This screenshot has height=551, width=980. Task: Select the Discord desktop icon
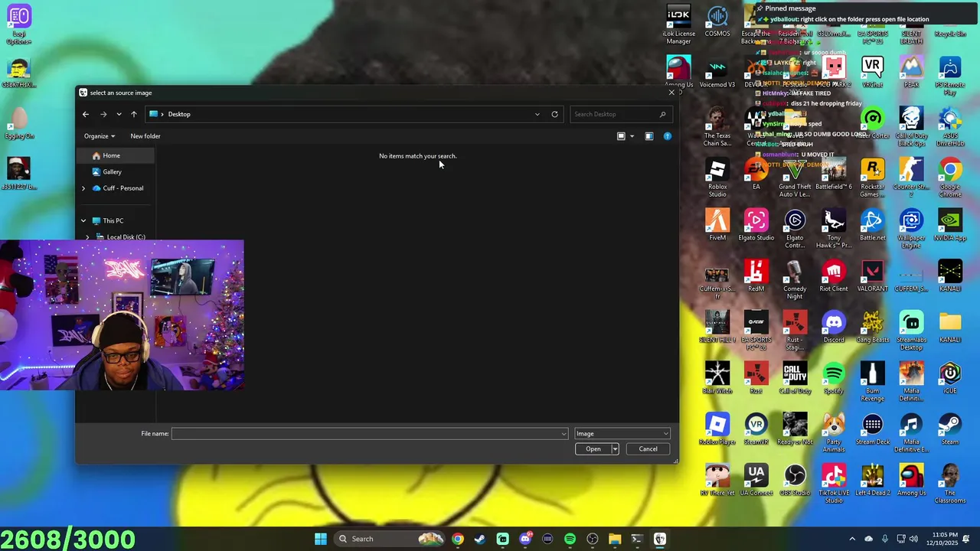834,327
